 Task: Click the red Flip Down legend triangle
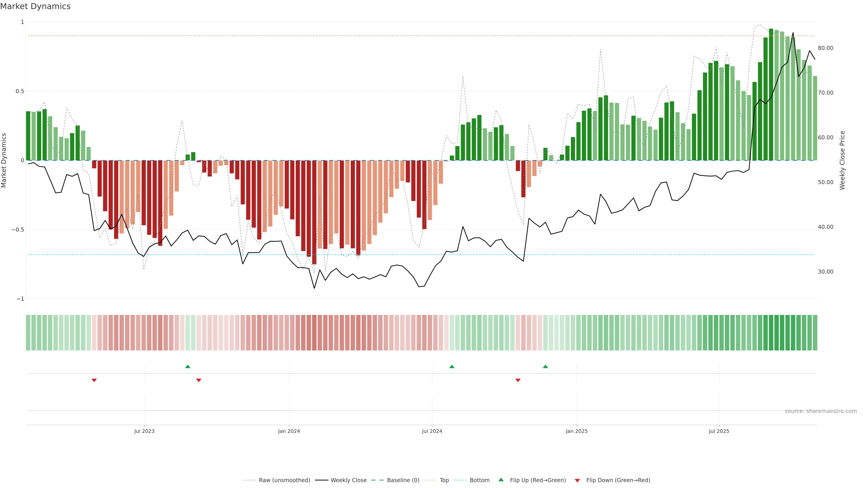pos(577,480)
